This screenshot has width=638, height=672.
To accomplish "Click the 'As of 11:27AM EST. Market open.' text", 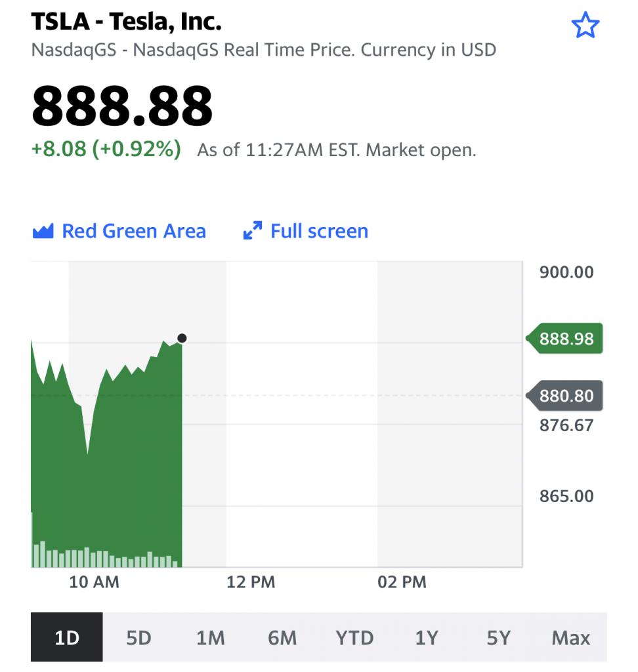I will tap(337, 150).
